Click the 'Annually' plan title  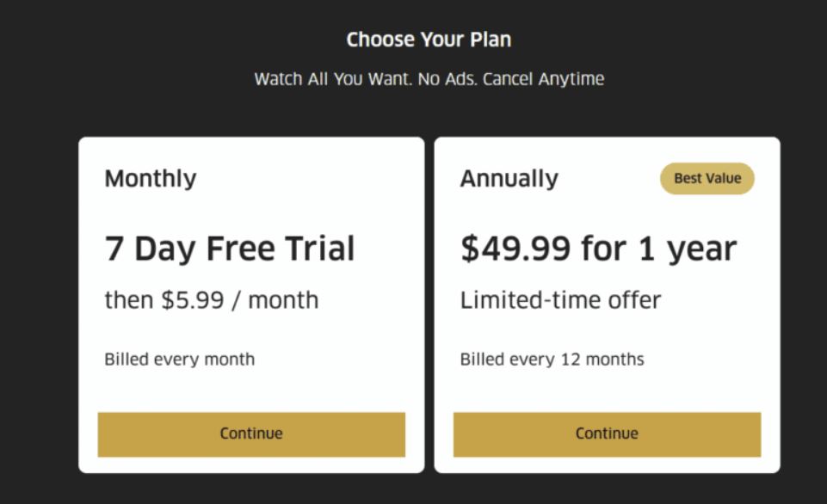(x=509, y=178)
